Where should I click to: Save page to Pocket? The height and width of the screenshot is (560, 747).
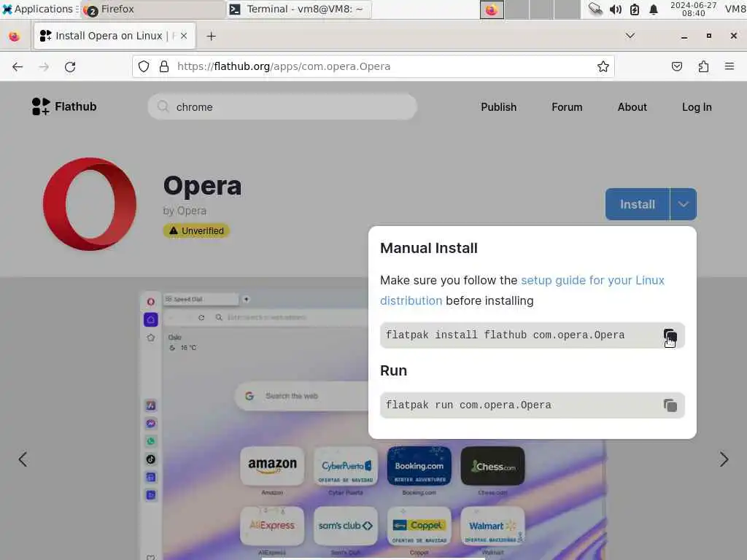click(676, 66)
